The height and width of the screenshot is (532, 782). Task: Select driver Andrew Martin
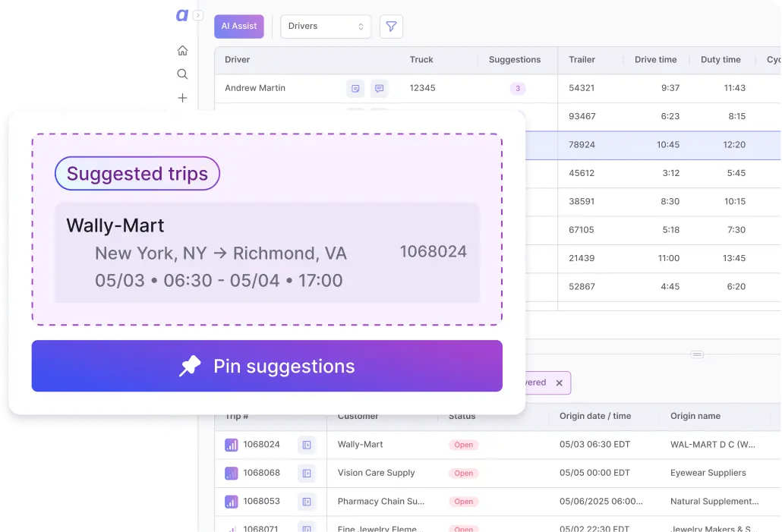pyautogui.click(x=255, y=88)
